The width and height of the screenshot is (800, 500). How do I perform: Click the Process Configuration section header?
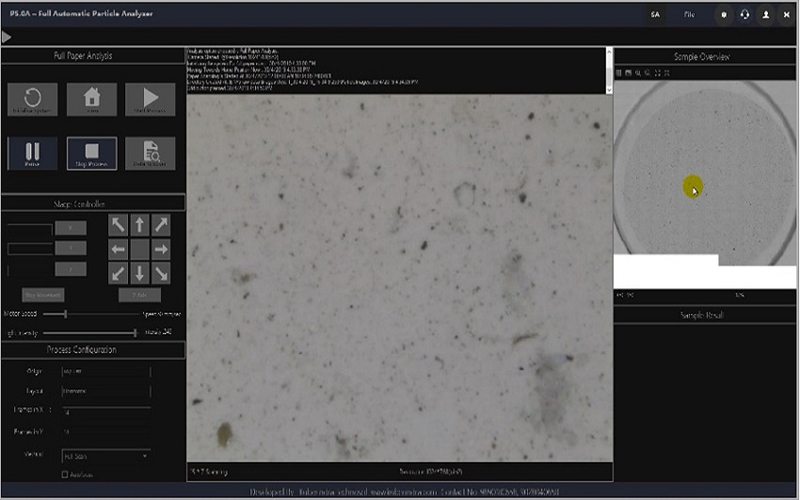coord(93,349)
